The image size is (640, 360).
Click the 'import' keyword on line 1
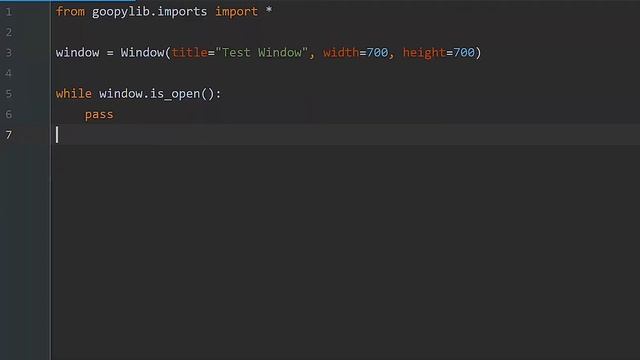pyautogui.click(x=236, y=12)
